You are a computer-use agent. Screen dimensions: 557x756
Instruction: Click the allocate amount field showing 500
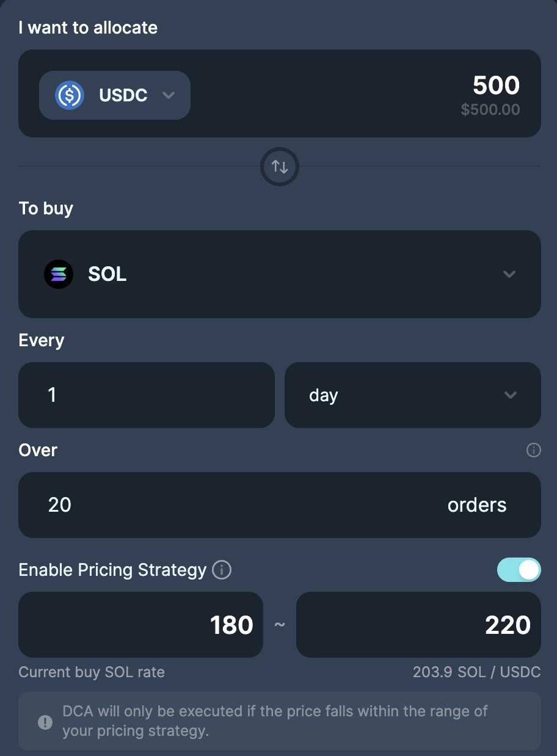495,85
